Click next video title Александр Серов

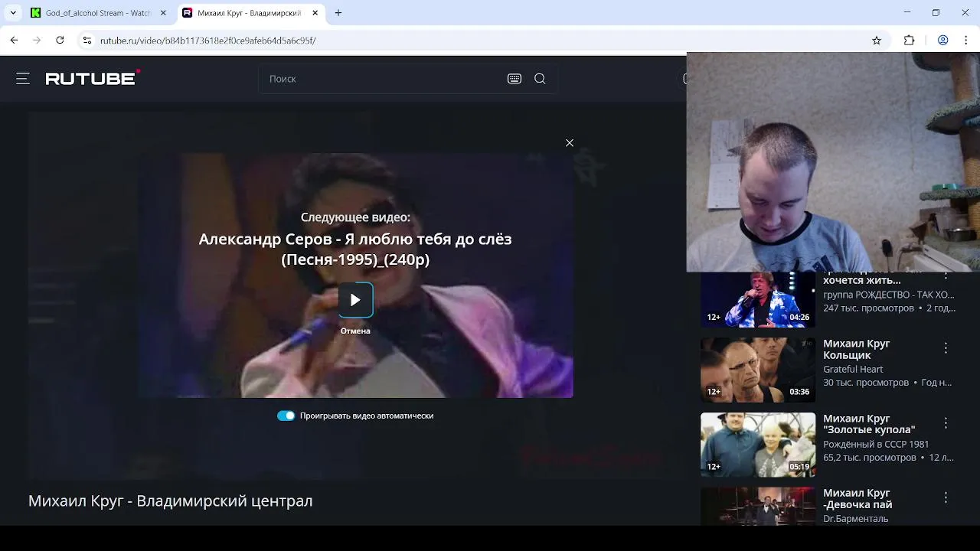click(x=355, y=249)
